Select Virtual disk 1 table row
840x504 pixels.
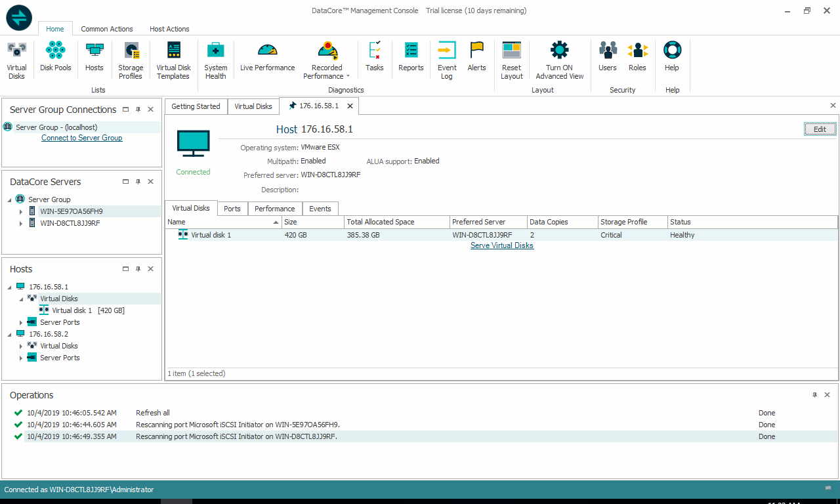point(501,235)
